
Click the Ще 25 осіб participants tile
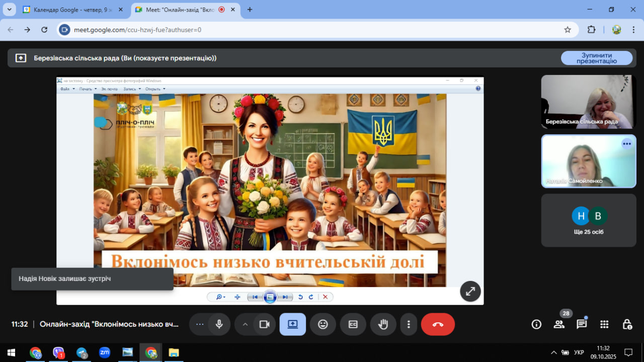pos(588,221)
